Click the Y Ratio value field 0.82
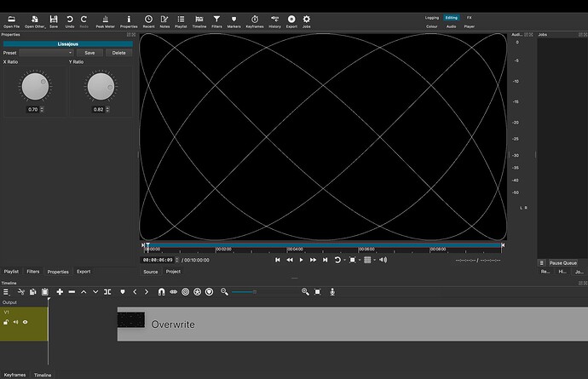 [98, 110]
